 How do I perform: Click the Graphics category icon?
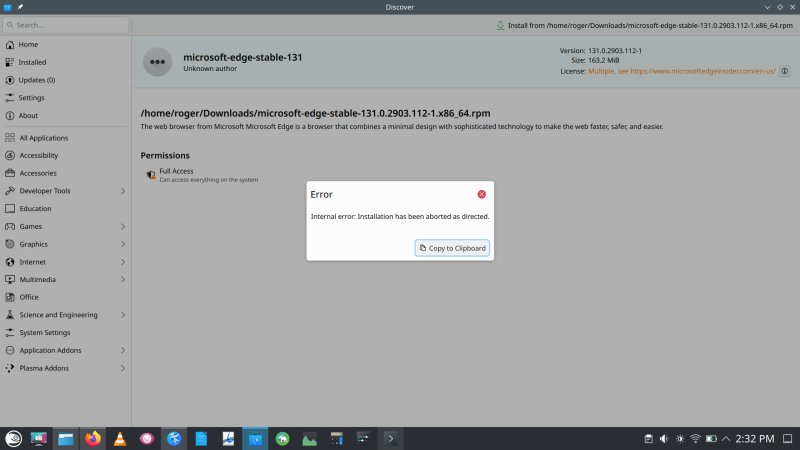click(10, 244)
